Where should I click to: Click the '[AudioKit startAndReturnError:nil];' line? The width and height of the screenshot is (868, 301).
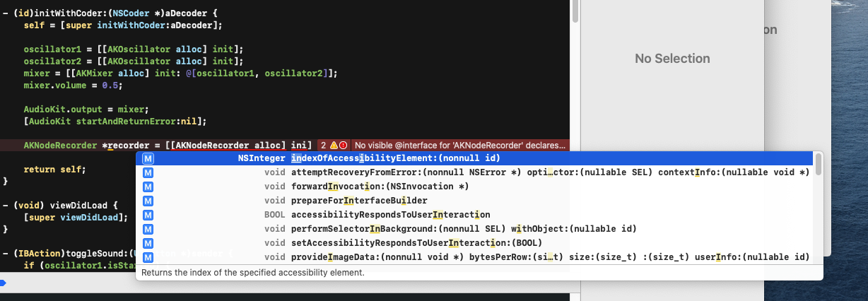(115, 122)
